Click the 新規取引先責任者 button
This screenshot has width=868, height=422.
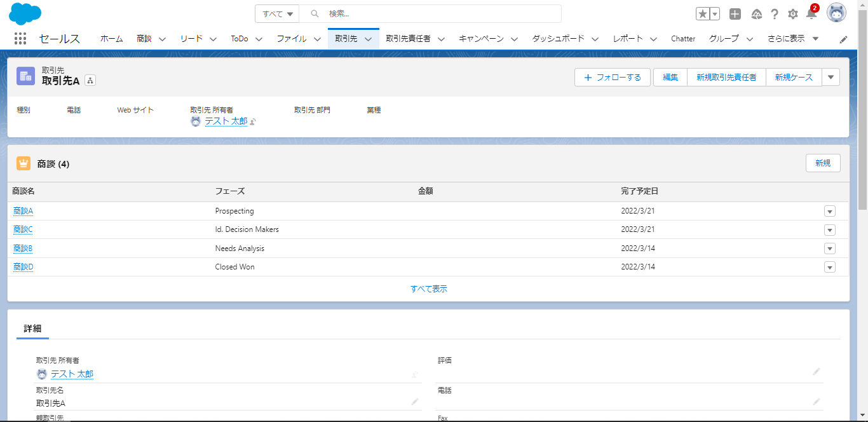(726, 77)
